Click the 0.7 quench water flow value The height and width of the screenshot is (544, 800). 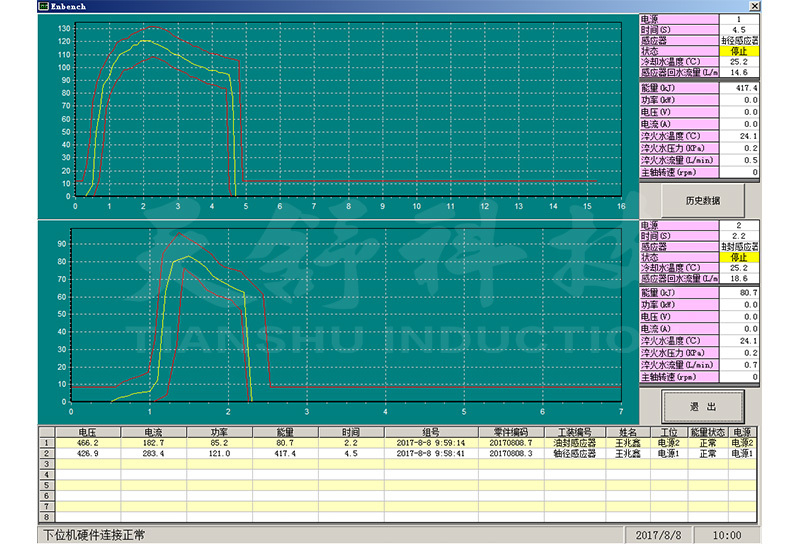pyautogui.click(x=739, y=365)
